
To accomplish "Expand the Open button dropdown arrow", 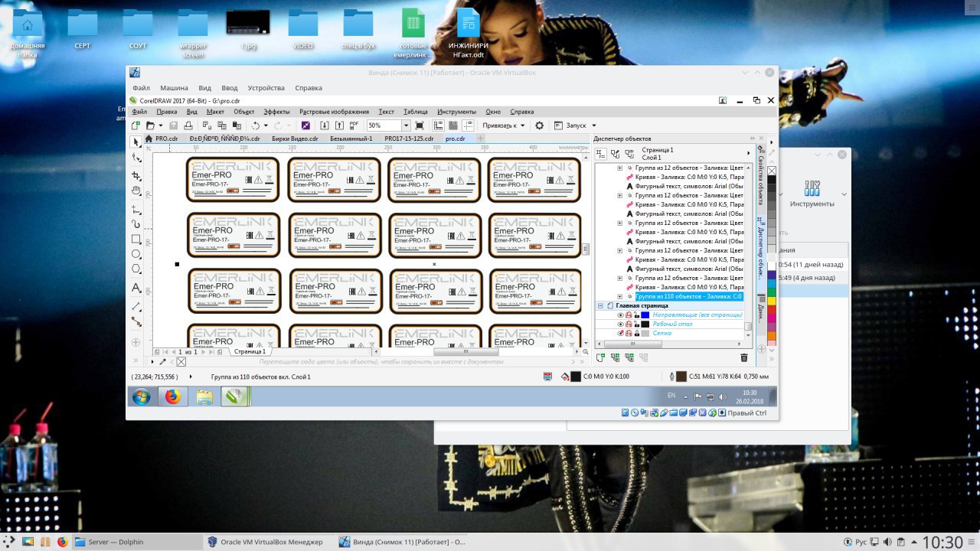I will click(x=160, y=126).
